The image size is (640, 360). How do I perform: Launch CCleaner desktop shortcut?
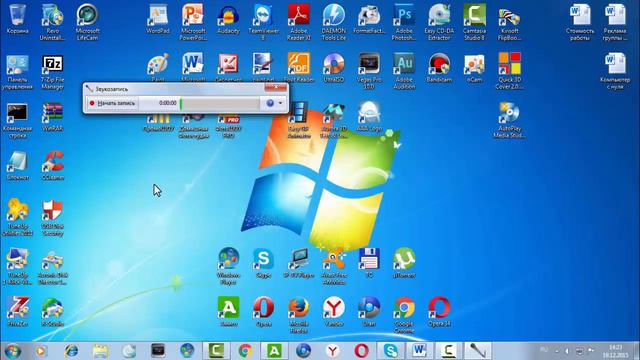point(52,166)
